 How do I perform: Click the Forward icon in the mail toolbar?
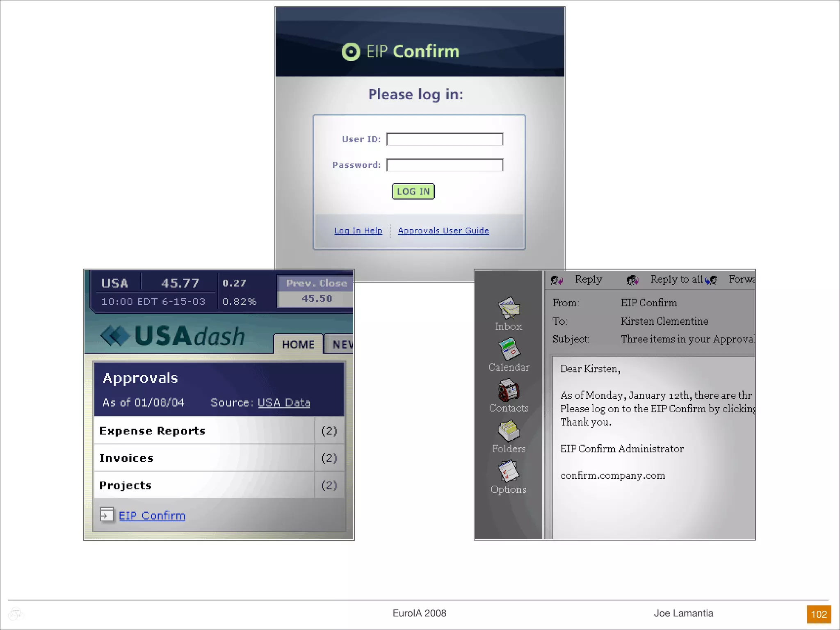[x=711, y=280]
